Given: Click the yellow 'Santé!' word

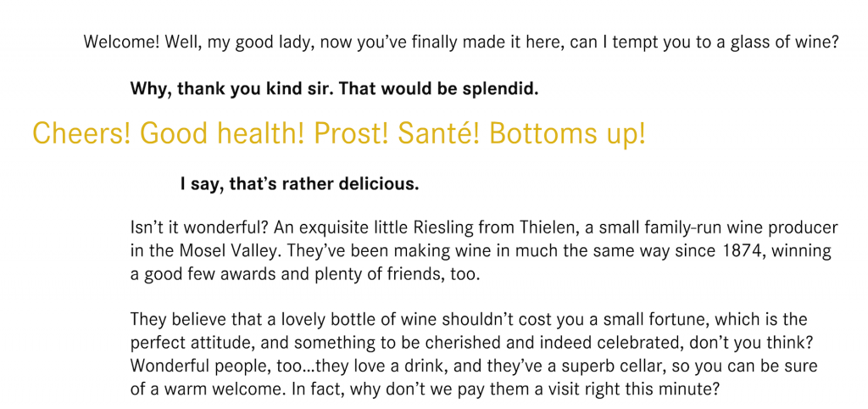Looking at the screenshot, I should tap(438, 133).
